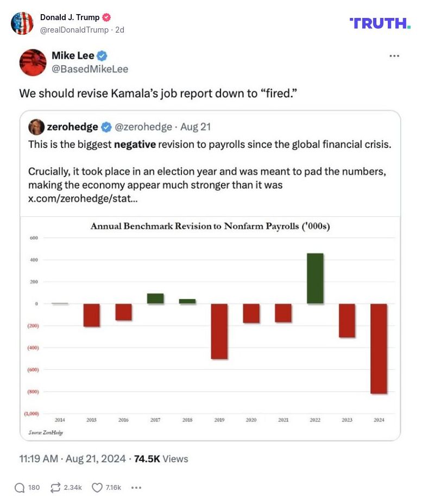Open the @realDonaldTrump handle link
Screen dimensions: 422x504
(x=74, y=30)
